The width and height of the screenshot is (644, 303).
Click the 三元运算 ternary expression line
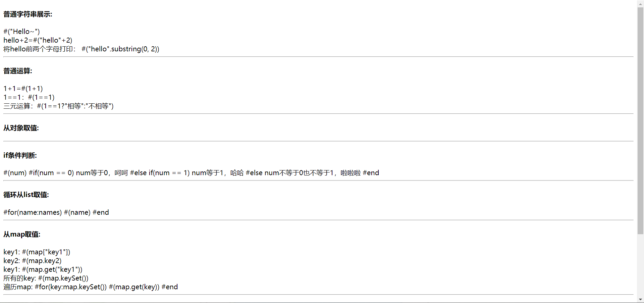click(58, 106)
